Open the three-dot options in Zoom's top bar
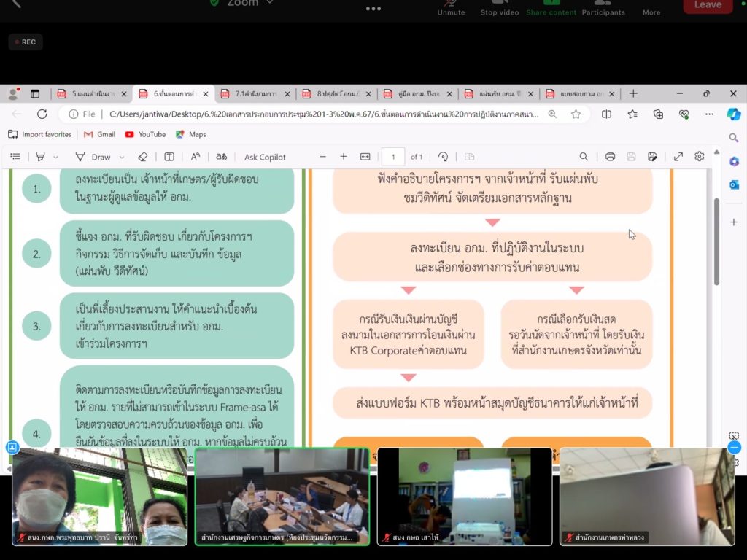747x560 pixels. [x=373, y=9]
